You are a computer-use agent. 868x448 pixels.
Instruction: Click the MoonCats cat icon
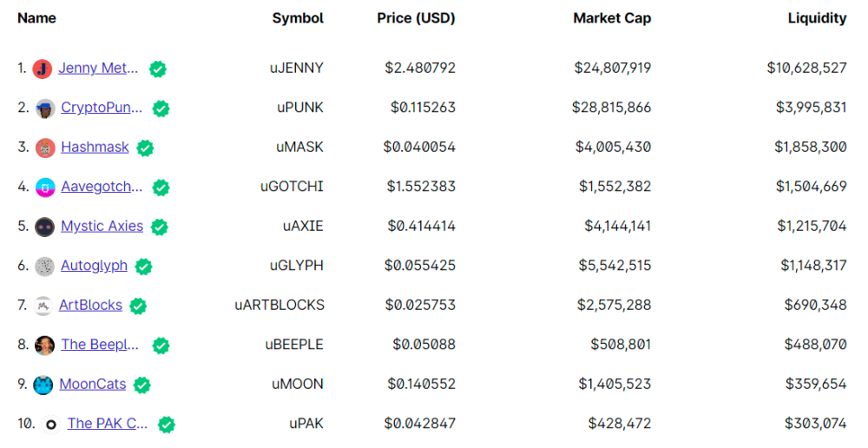click(x=43, y=385)
